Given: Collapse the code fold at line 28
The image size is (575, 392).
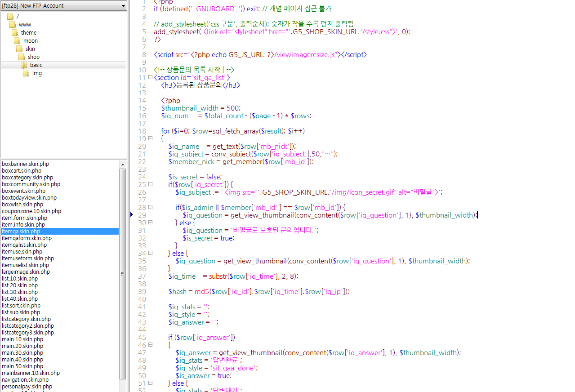Looking at the screenshot, I should click(150, 207).
